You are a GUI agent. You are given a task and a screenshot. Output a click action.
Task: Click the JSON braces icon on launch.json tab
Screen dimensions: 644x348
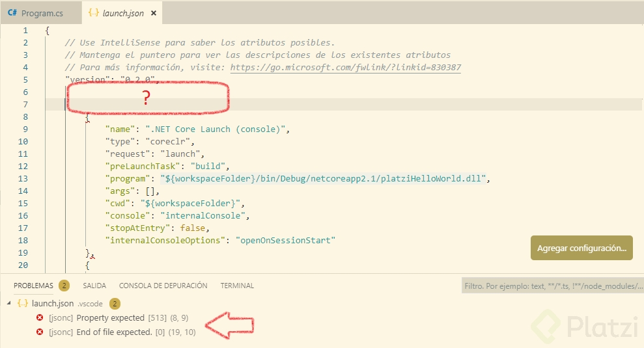coord(94,13)
